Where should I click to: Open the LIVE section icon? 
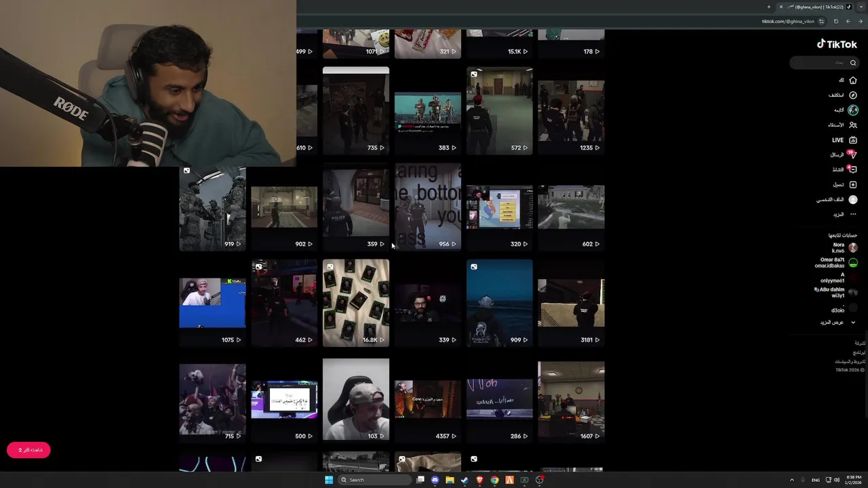(x=853, y=140)
